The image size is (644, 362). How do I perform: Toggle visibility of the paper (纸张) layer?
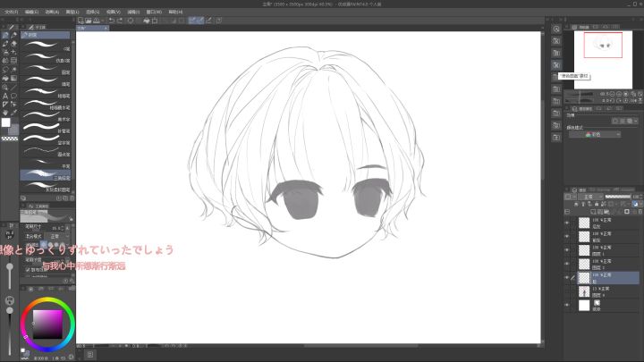coord(567,306)
